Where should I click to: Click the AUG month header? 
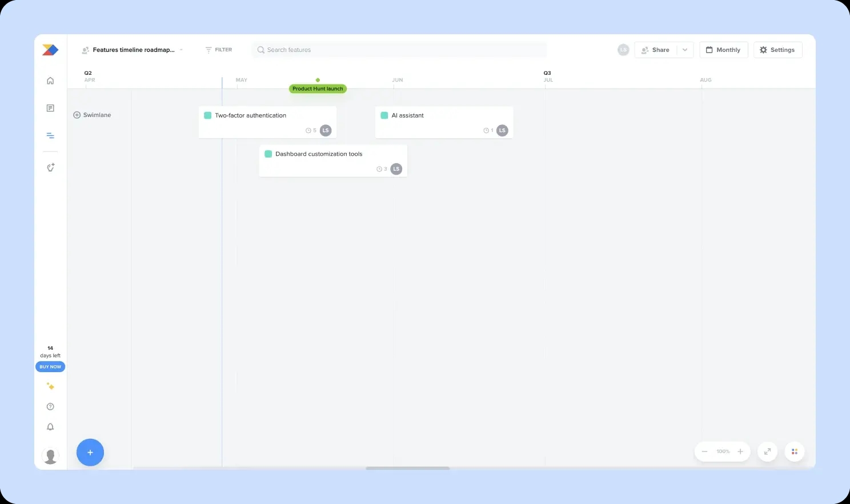pyautogui.click(x=706, y=80)
